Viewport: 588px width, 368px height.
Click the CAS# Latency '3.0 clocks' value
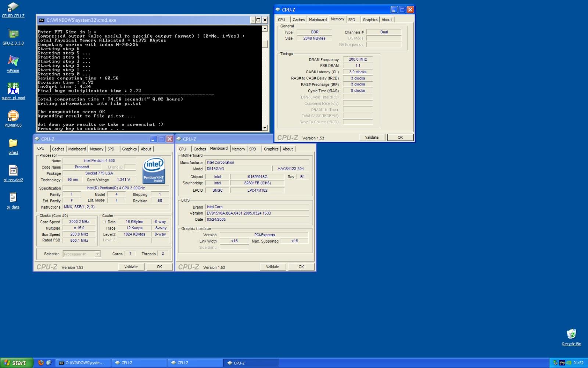(x=358, y=72)
